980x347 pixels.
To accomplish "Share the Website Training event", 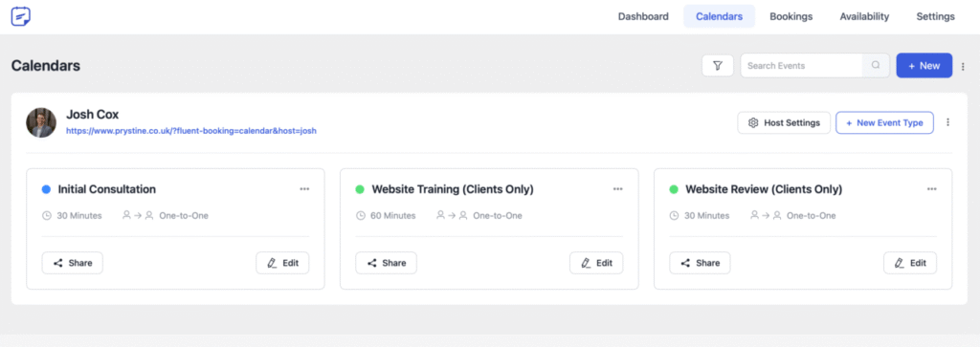I will click(387, 263).
